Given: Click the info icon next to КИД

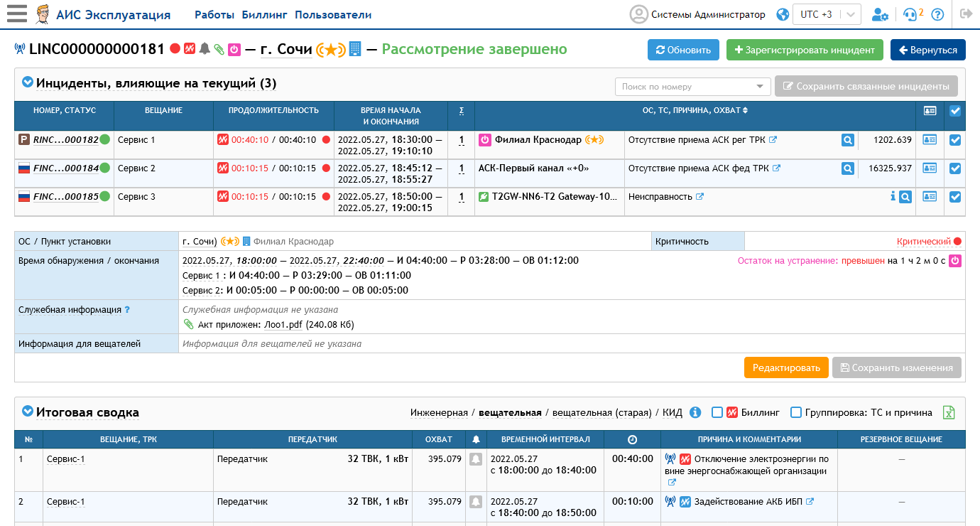Looking at the screenshot, I should click(x=695, y=412).
